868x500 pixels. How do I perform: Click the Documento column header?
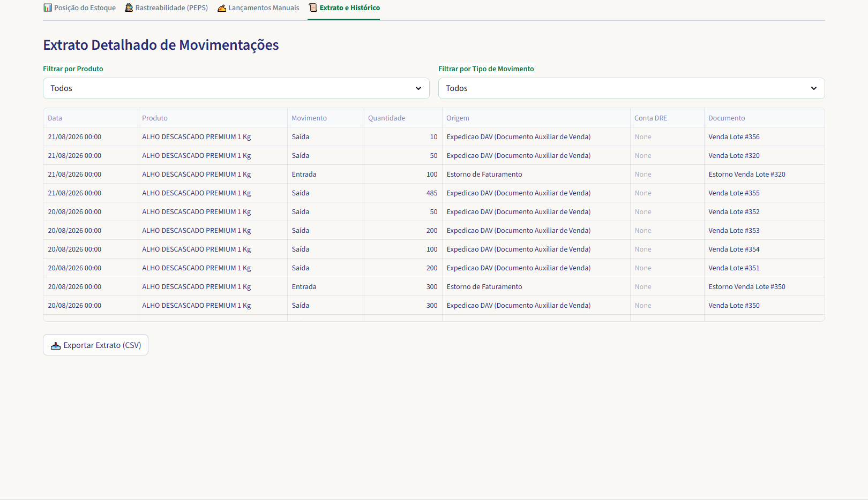coord(765,118)
